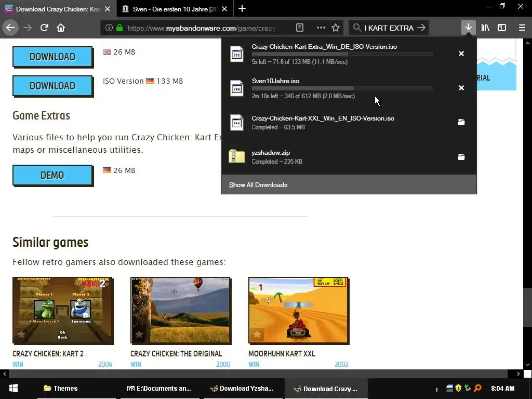Open a new browser tab

242,8
